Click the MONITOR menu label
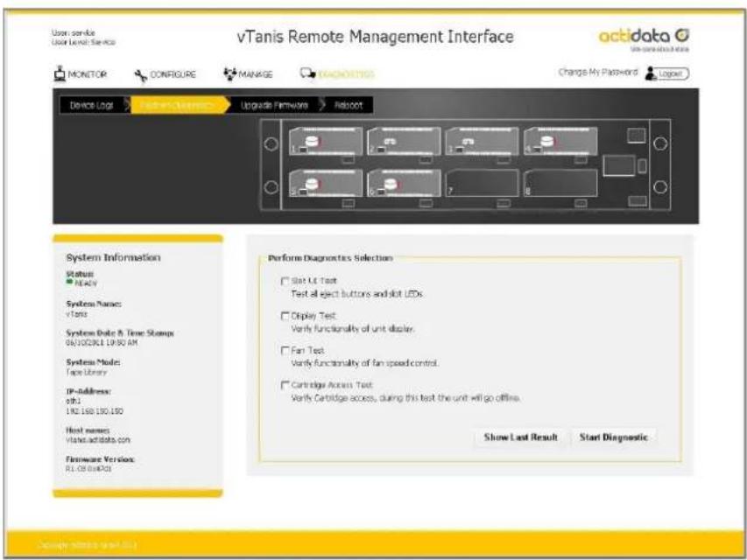The width and height of the screenshot is (747, 560). (x=88, y=74)
